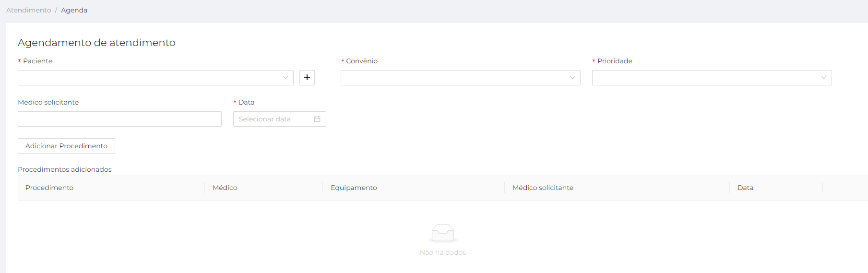Click the Não há dados placeholder text

point(442,252)
